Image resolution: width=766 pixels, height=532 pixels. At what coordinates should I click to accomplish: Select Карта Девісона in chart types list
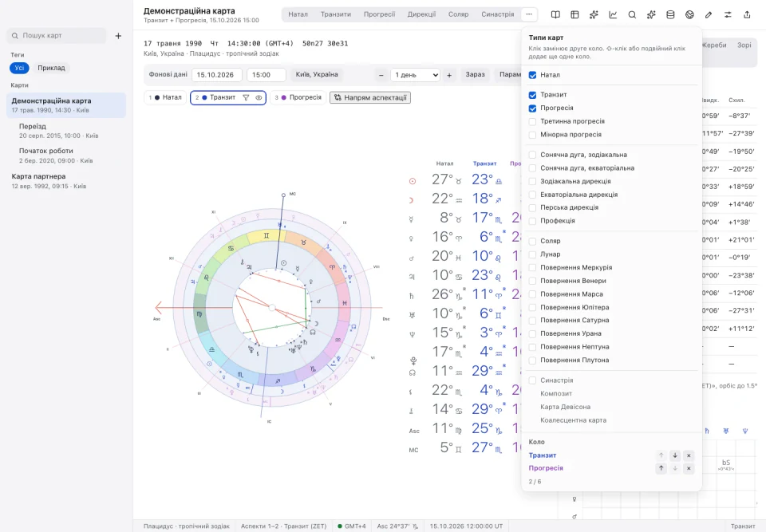(565, 407)
